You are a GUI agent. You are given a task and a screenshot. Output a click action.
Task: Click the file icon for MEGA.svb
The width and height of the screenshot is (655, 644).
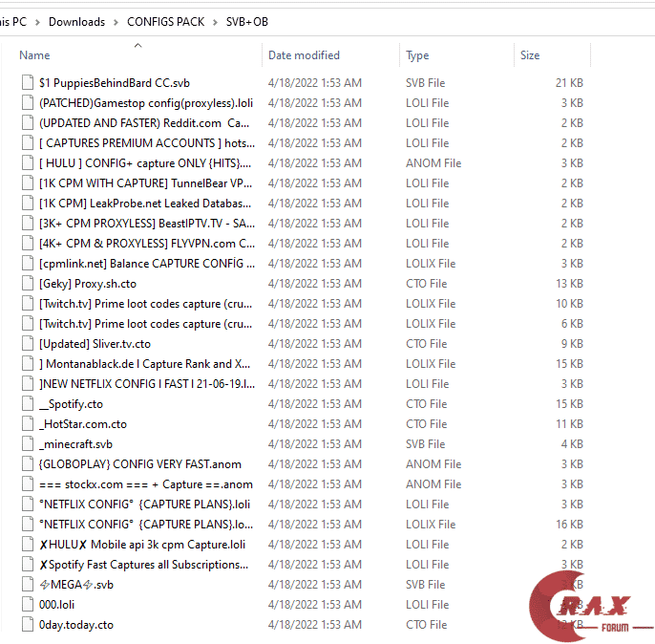click(28, 584)
